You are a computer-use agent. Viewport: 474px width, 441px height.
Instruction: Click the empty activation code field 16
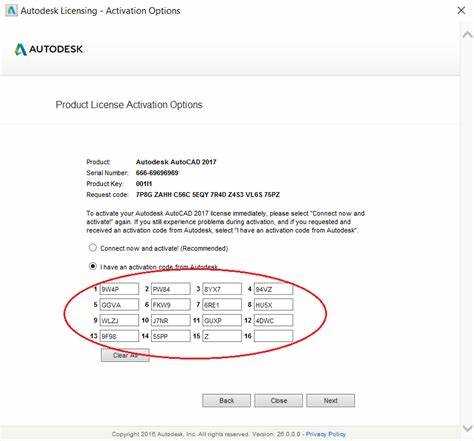273,336
